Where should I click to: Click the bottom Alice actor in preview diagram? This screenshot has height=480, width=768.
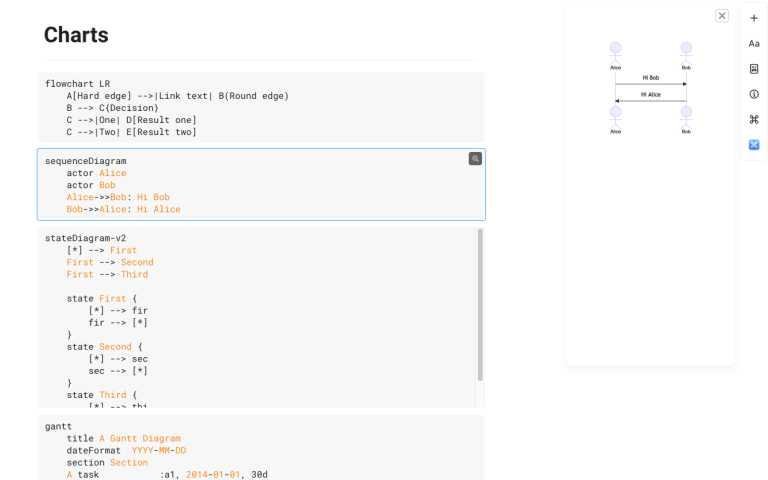click(615, 120)
